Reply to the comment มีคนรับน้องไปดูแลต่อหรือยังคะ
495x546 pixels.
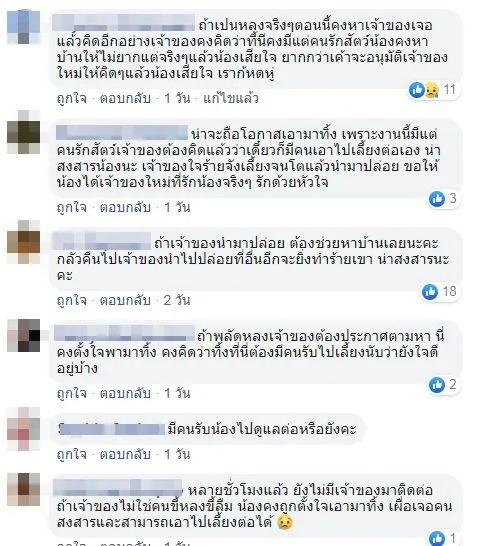(x=125, y=454)
